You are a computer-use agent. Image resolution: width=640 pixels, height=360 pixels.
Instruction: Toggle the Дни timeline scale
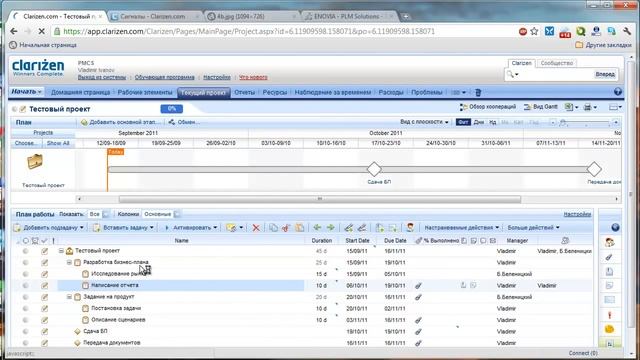479,122
